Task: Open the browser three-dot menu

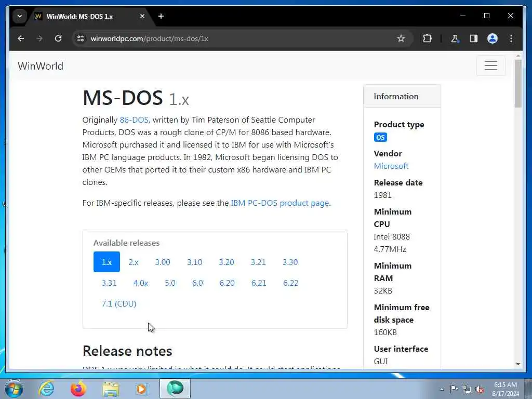Action: point(511,38)
